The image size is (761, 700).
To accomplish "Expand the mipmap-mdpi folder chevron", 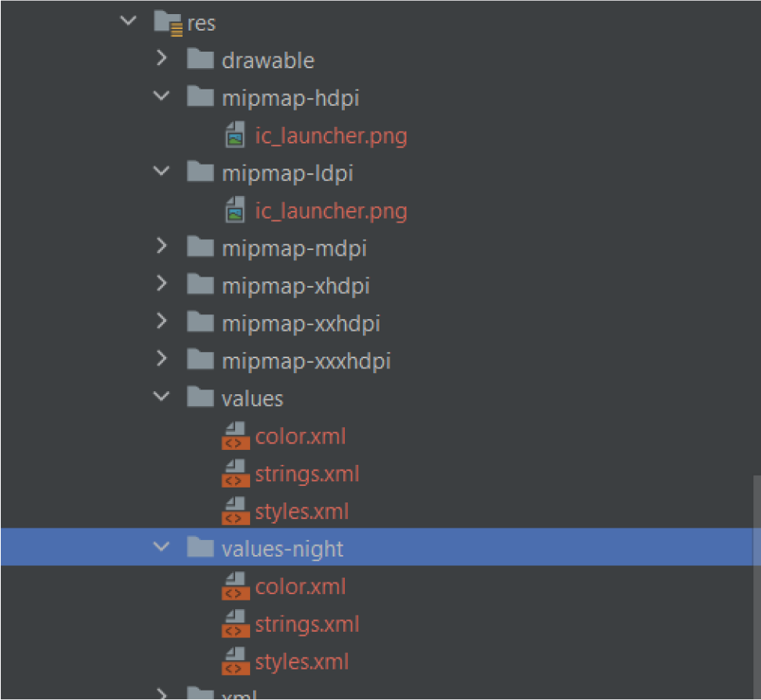I will (x=161, y=246).
